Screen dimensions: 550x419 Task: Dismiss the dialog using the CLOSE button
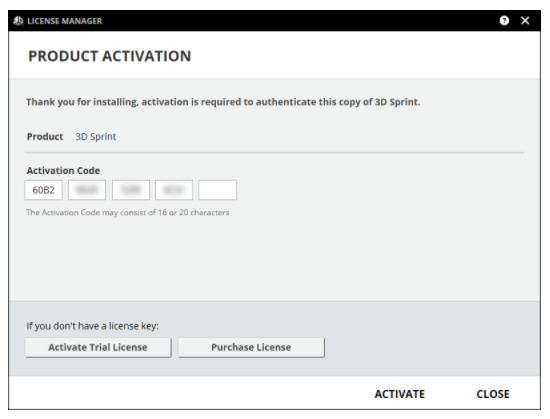point(493,394)
